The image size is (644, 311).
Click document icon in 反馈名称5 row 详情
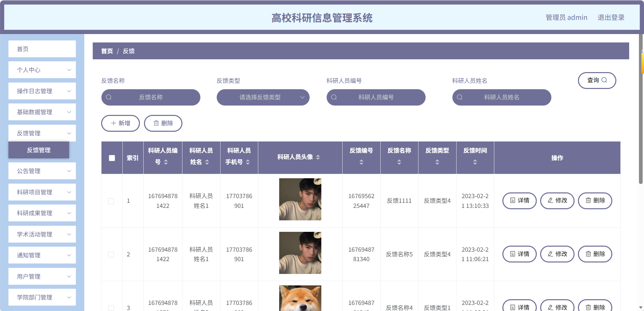click(513, 254)
